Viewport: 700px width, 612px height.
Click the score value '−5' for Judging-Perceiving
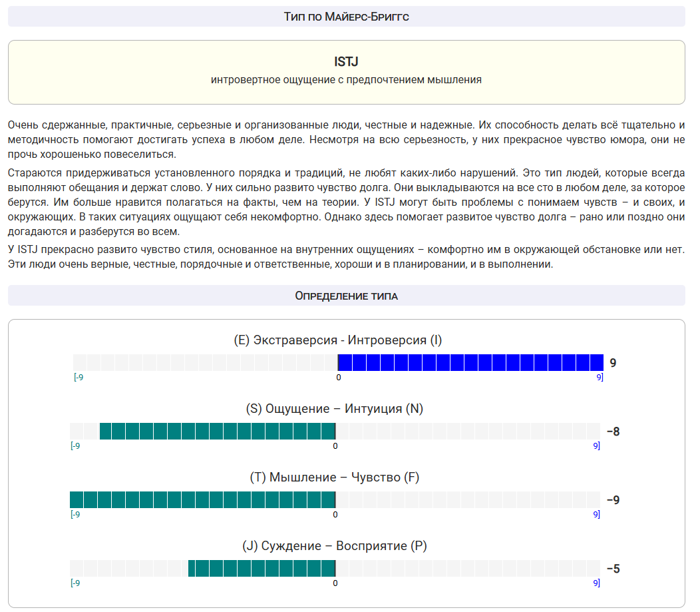coord(613,569)
